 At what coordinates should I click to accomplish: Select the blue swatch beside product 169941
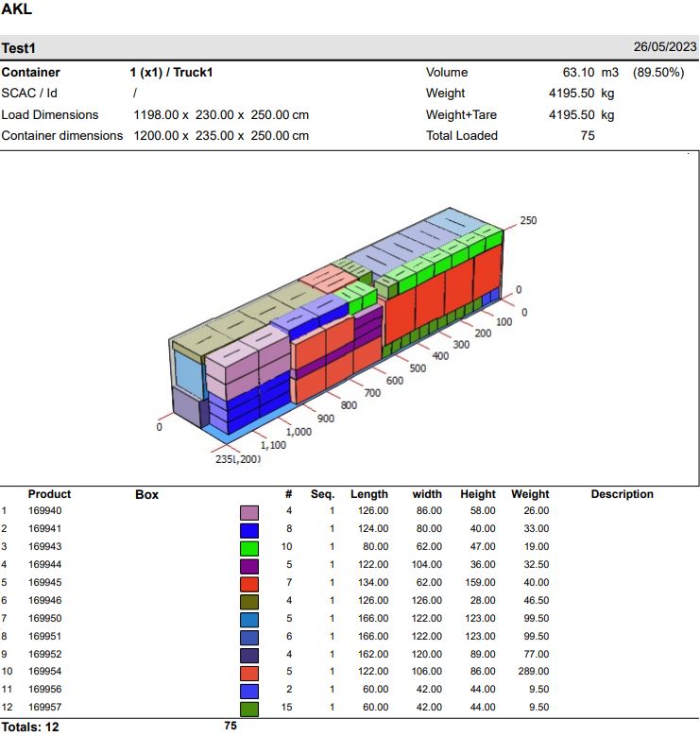coord(249,530)
